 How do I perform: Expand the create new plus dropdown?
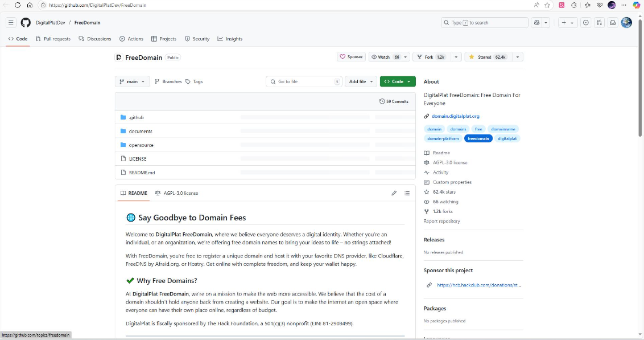[568, 23]
